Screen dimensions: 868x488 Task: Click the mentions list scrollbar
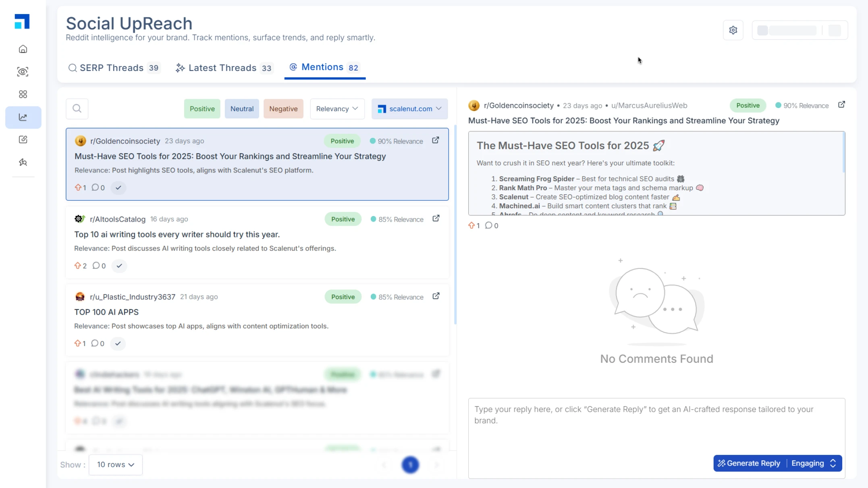455,224
